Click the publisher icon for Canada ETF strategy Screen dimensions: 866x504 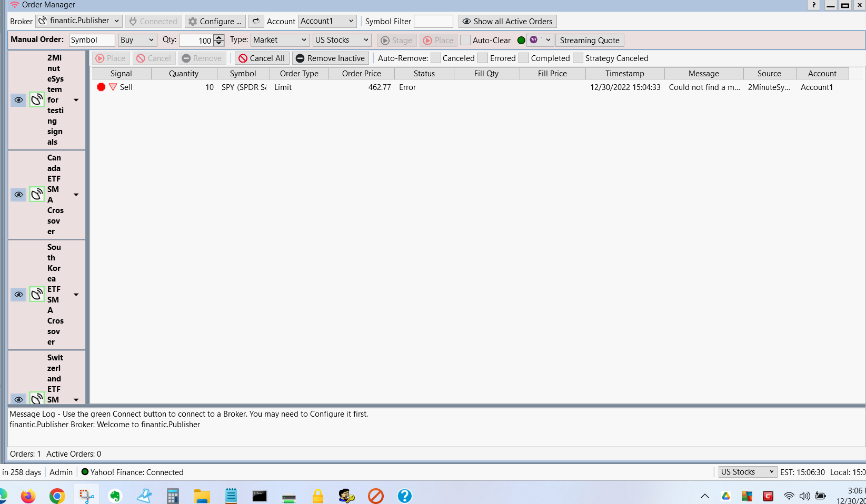(x=37, y=194)
